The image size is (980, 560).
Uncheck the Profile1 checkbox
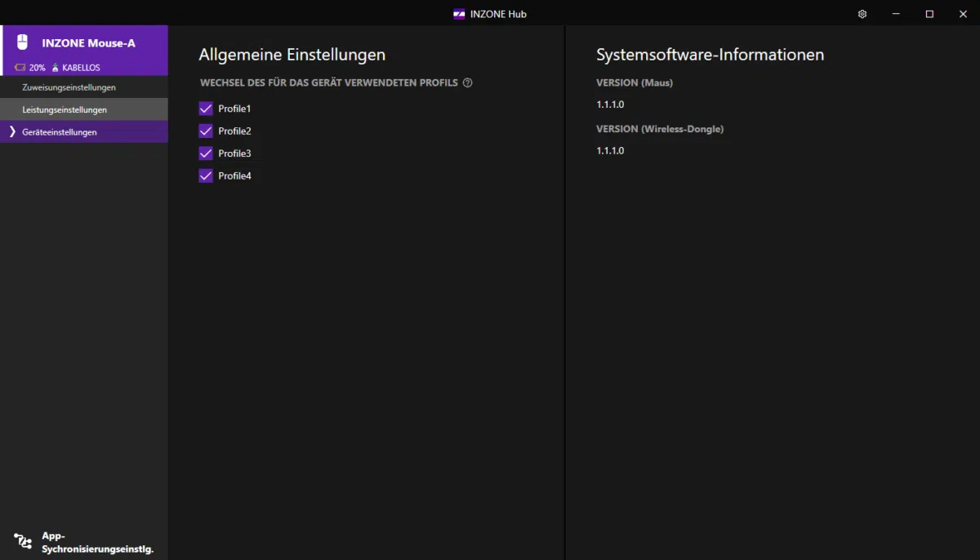(x=206, y=109)
